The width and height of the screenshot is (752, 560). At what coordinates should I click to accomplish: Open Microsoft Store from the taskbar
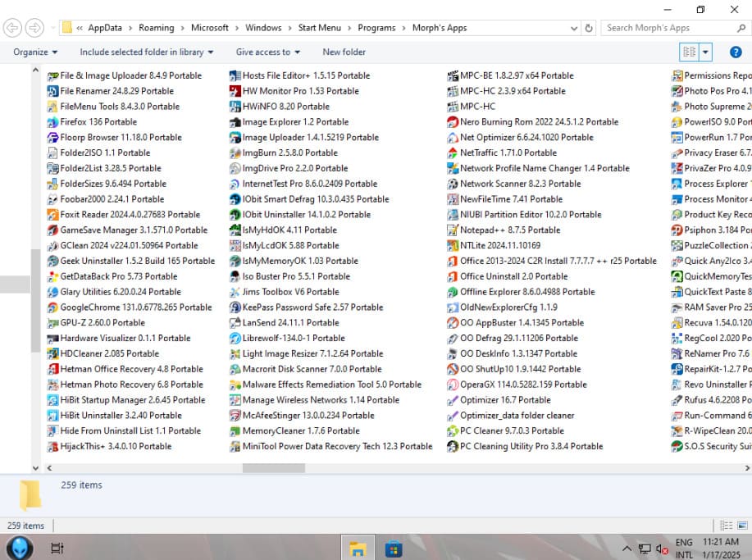[x=394, y=548]
